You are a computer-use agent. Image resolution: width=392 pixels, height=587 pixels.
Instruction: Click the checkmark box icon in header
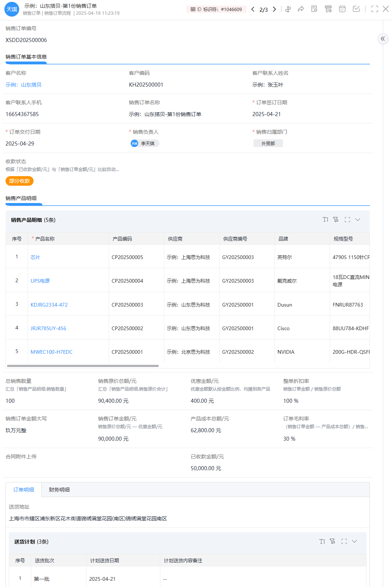pos(356,9)
